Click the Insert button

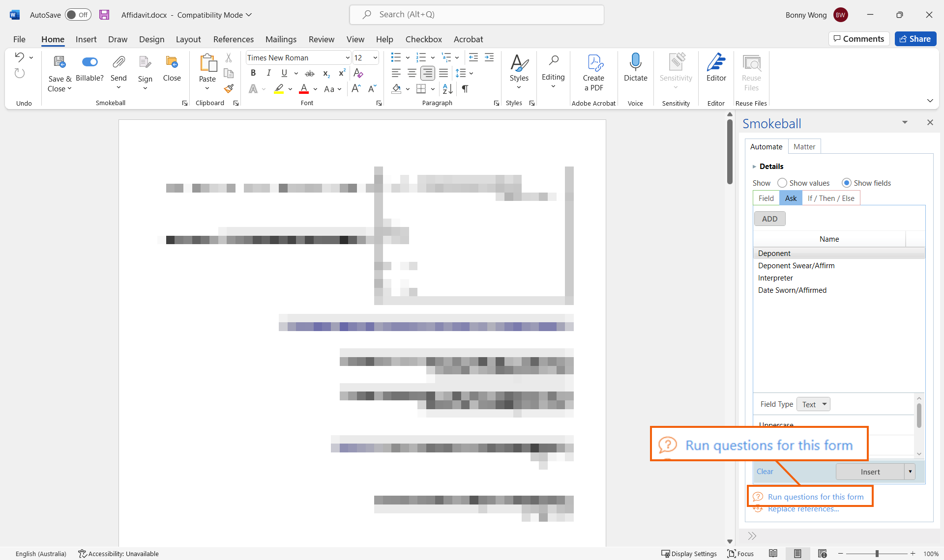(870, 472)
